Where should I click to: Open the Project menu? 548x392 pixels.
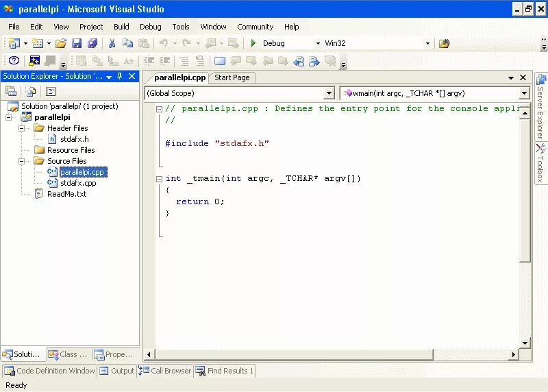pyautogui.click(x=91, y=27)
